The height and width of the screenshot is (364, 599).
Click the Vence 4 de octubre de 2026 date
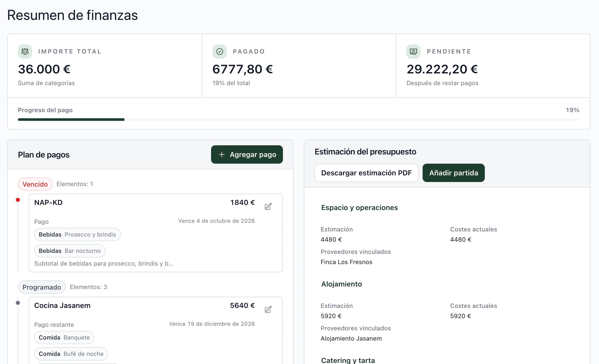click(x=216, y=221)
